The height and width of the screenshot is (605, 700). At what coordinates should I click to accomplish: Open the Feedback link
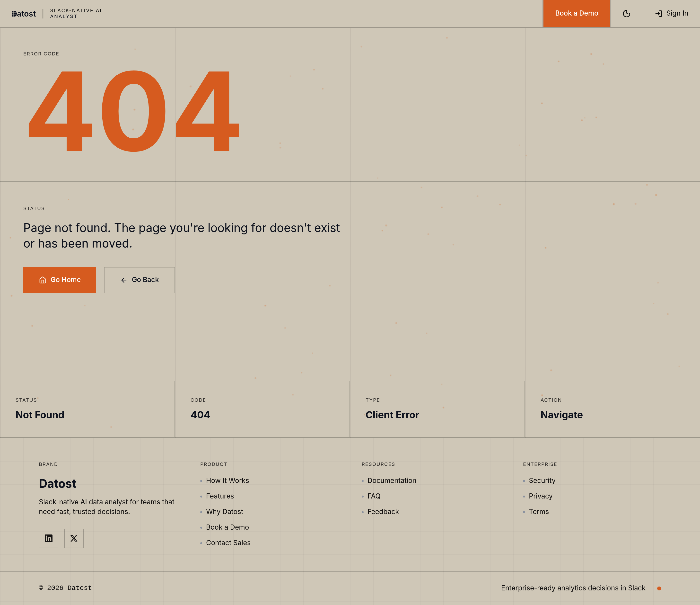(383, 512)
